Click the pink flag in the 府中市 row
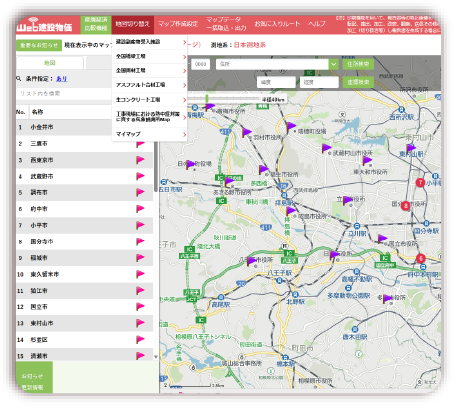 pos(140,209)
